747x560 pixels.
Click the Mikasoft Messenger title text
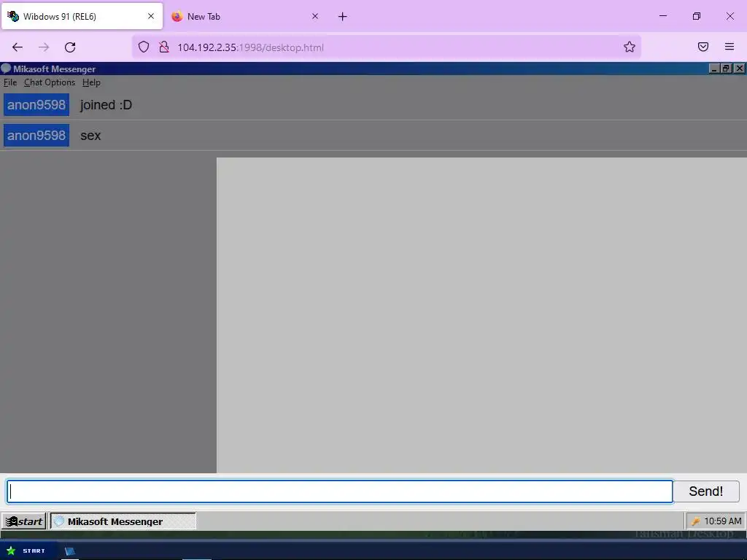[x=54, y=69]
